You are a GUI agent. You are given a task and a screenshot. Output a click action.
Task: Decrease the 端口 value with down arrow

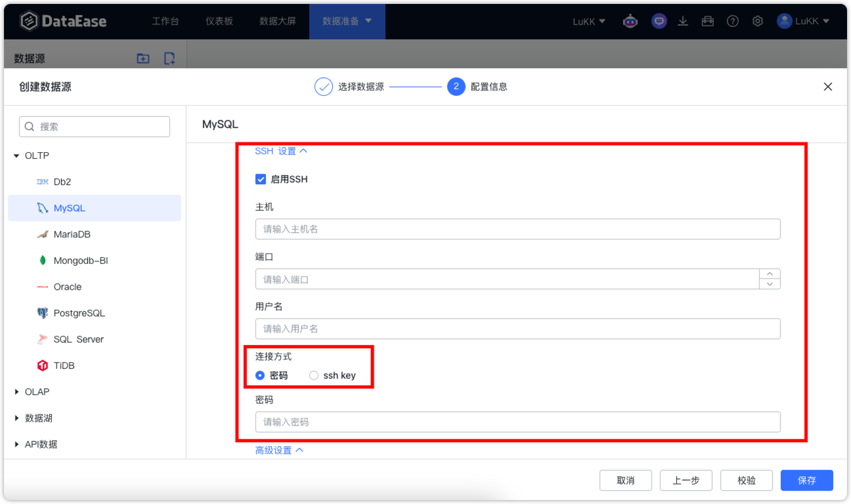(x=770, y=284)
